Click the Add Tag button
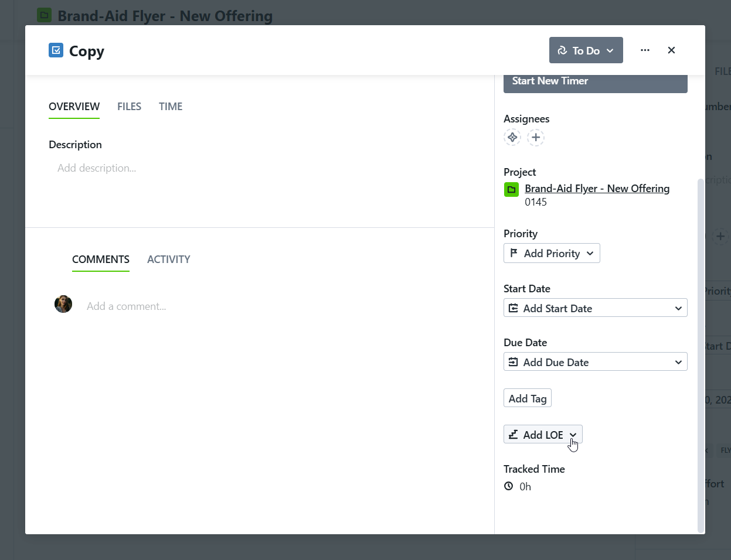Image resolution: width=731 pixels, height=560 pixels. coord(528,398)
